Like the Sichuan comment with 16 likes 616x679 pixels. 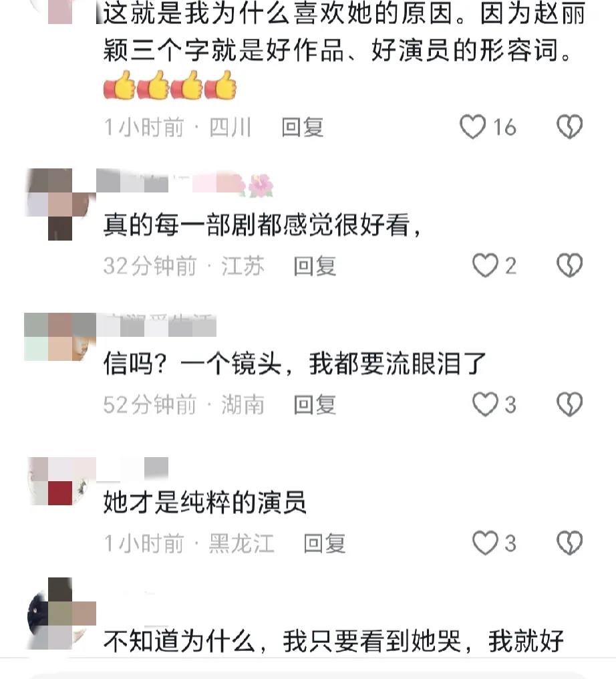coord(473,127)
